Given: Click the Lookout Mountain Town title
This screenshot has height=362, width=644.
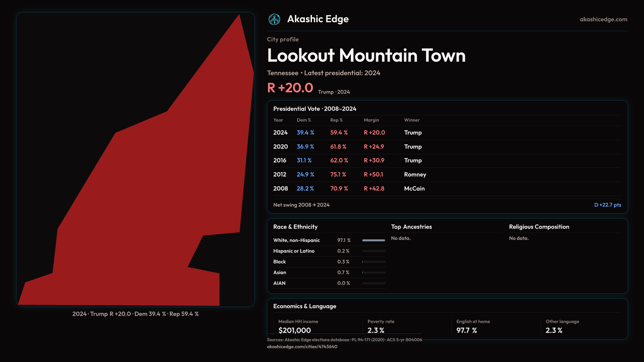Looking at the screenshot, I should coord(366,55).
